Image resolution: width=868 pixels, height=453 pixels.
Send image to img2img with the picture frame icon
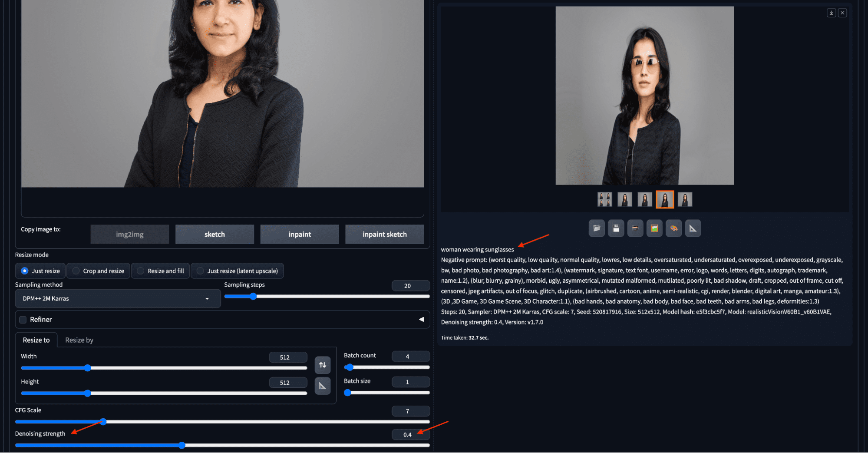[654, 228]
